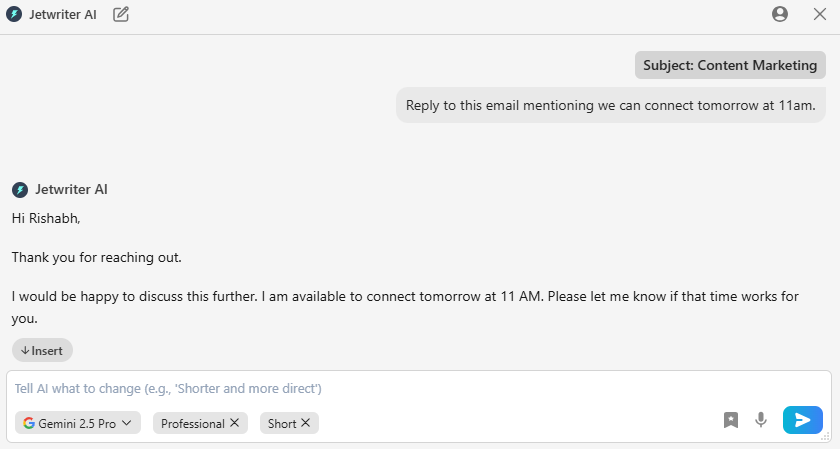Click the Jetwriter AI avatar beside the reply
840x449 pixels.
[19, 189]
